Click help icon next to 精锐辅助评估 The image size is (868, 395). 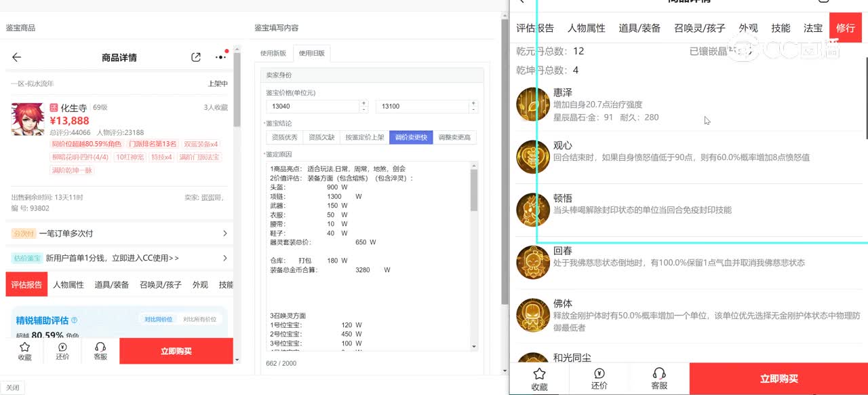(x=75, y=320)
